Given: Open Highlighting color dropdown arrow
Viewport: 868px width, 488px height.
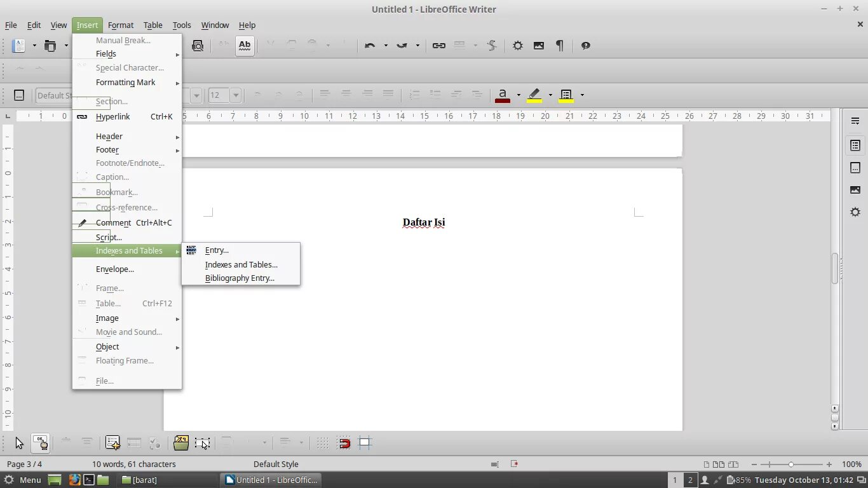Looking at the screenshot, I should (550, 95).
